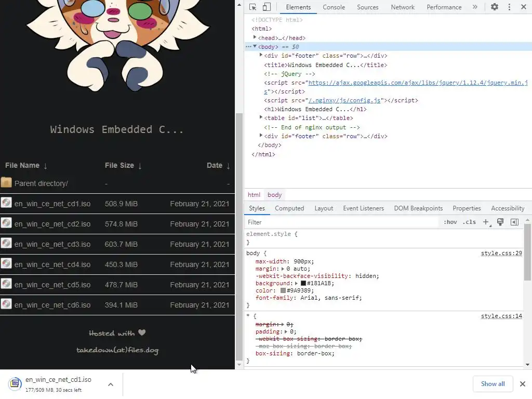Close DevTools panel
This screenshot has height=399, width=532.
pyautogui.click(x=523, y=7)
